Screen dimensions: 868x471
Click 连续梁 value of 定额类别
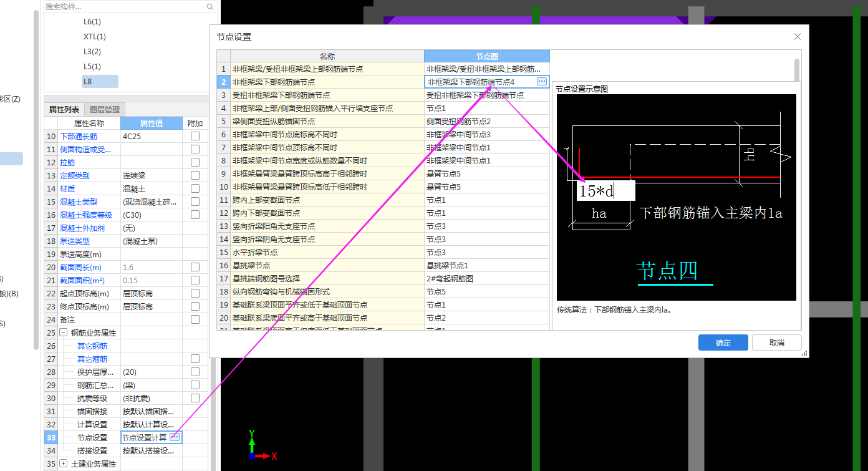(x=152, y=175)
